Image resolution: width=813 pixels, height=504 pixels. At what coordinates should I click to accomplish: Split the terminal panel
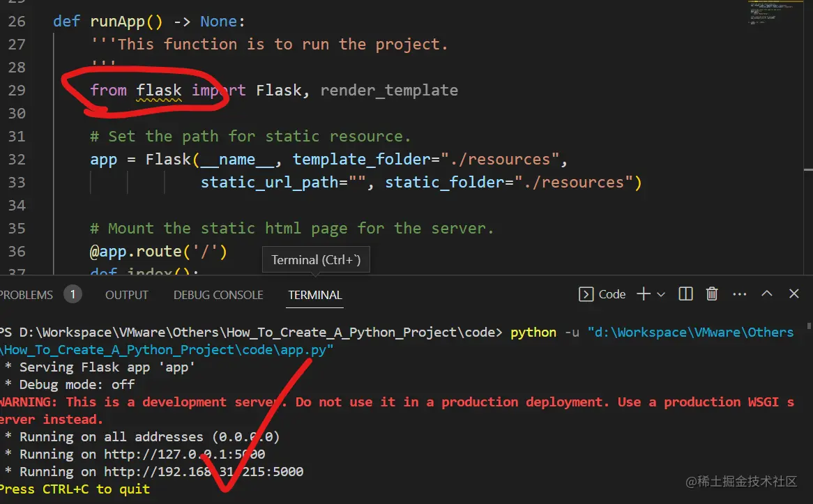685,294
